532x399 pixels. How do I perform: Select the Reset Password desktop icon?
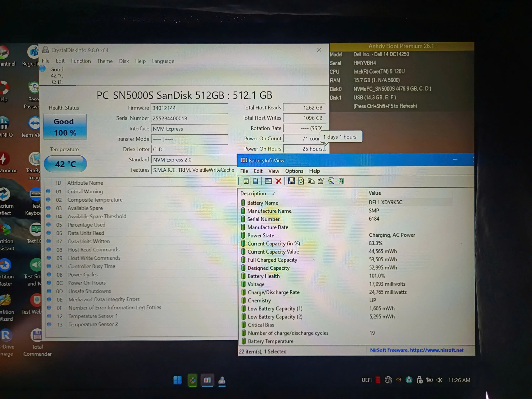(x=32, y=95)
